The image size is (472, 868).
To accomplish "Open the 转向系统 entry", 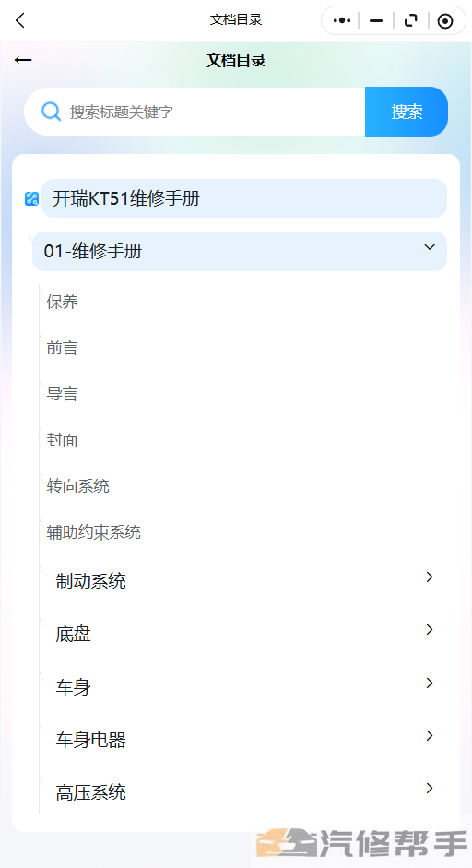I will [78, 486].
